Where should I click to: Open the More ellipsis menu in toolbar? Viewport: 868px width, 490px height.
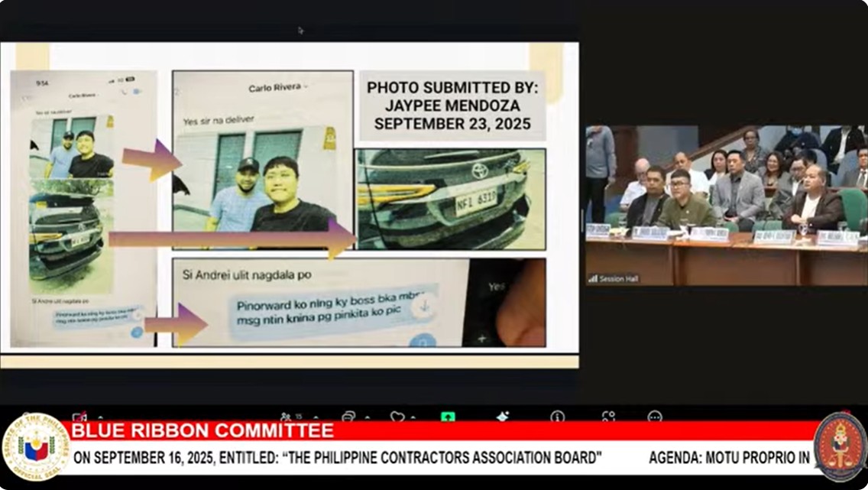coord(655,417)
